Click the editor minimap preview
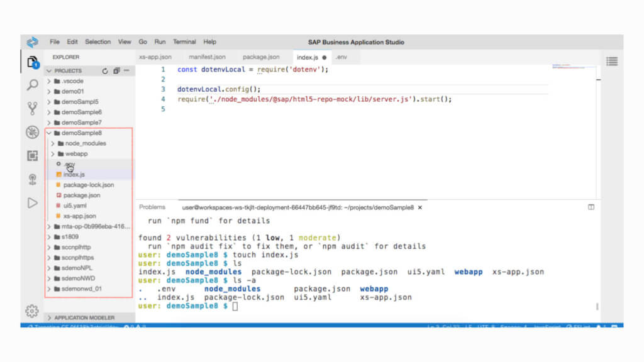The height and width of the screenshot is (362, 644). [574, 67]
